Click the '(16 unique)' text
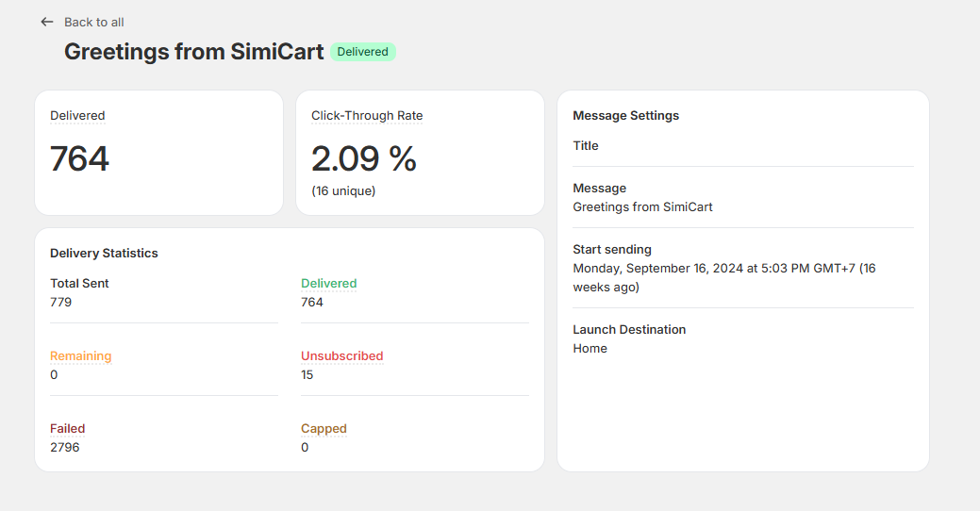The height and width of the screenshot is (511, 980). click(x=343, y=190)
